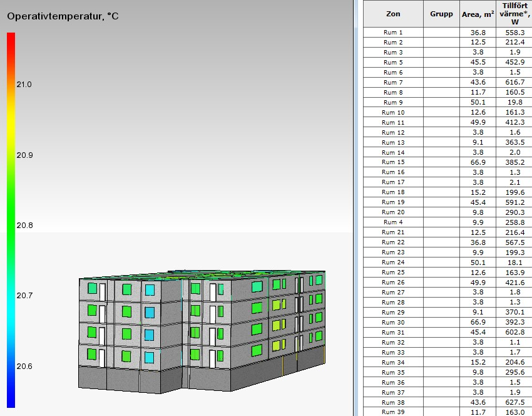Click the 19.8 heat value for Rum 9
The width and height of the screenshot is (532, 416).
click(514, 103)
